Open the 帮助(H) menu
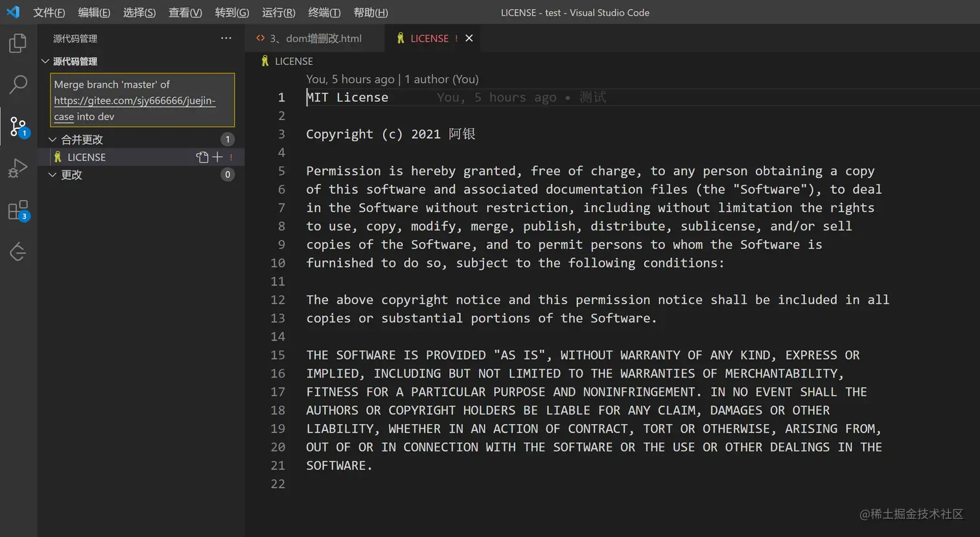The width and height of the screenshot is (980, 537). point(371,12)
